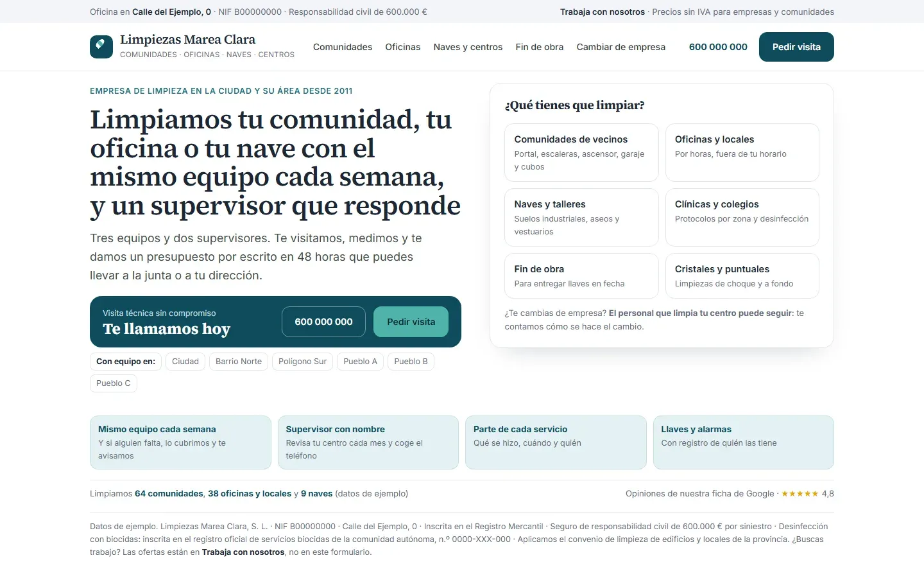Open Cambiar de empresa nav link
Screen dimensions: 924x578
[x=621, y=47]
